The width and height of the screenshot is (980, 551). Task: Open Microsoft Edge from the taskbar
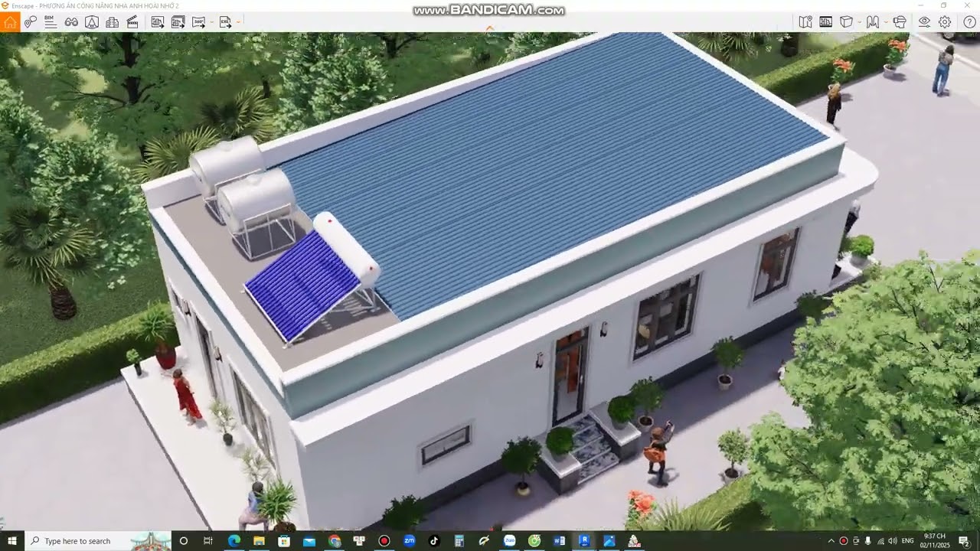(x=234, y=541)
